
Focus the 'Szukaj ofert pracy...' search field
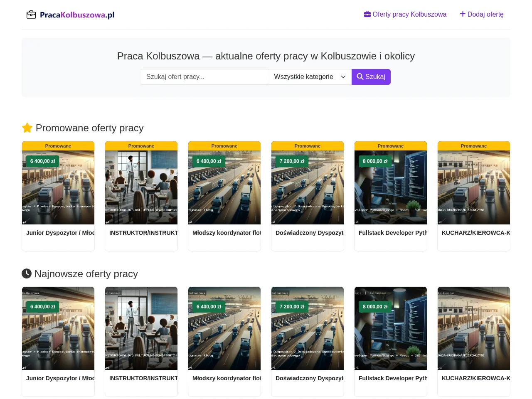point(205,77)
